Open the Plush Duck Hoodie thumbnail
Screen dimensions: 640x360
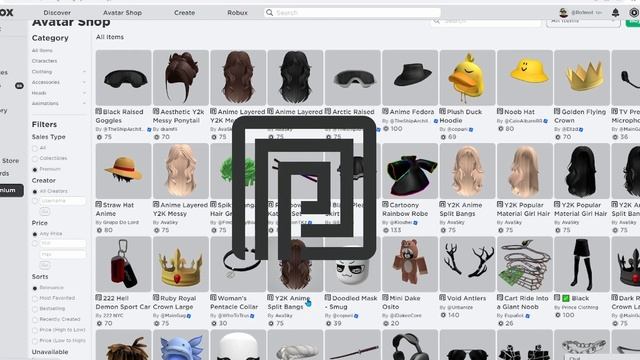(467, 78)
